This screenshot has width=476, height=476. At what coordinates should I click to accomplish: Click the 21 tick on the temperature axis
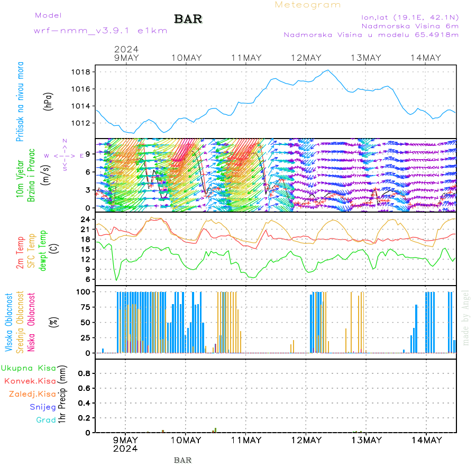[85, 230]
